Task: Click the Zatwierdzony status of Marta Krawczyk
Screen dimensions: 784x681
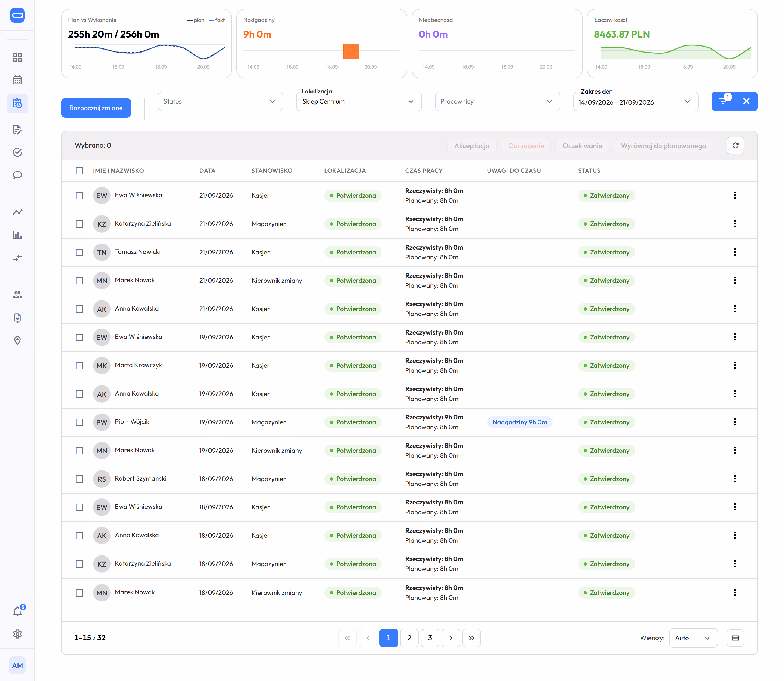Action: (607, 366)
